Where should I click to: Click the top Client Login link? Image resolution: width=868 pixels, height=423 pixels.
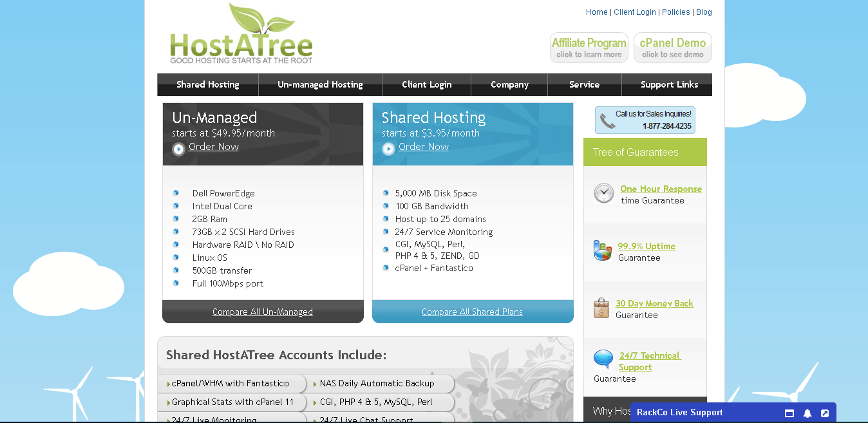point(635,12)
